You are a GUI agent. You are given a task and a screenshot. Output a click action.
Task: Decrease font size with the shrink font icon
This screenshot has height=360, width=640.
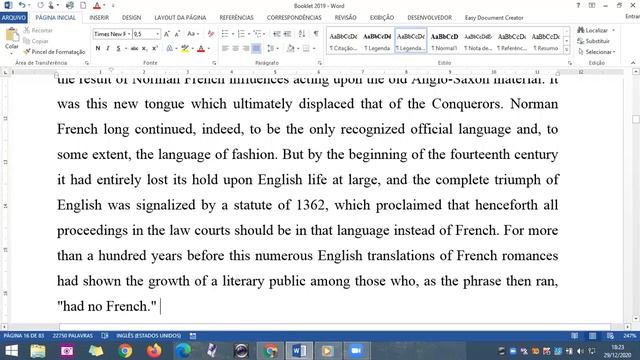(177, 34)
